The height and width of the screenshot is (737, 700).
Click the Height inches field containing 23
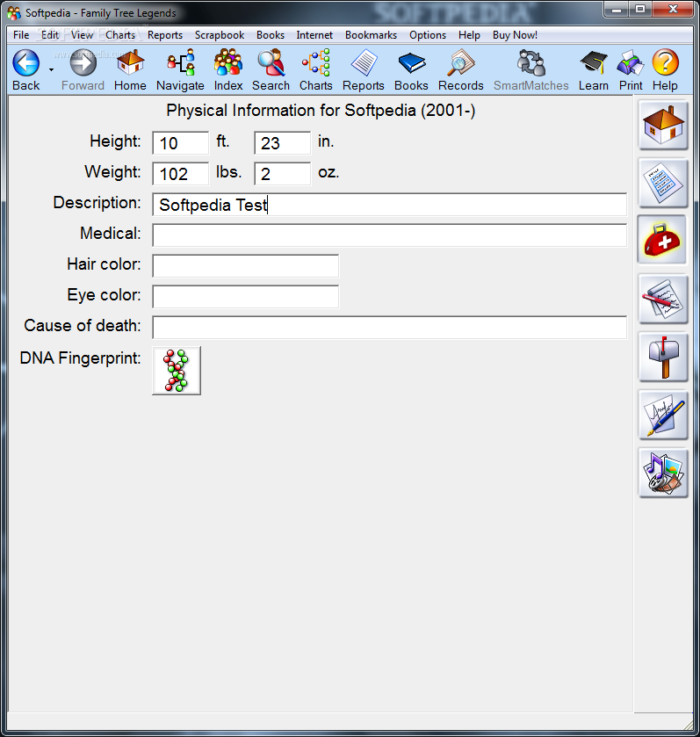tap(282, 143)
